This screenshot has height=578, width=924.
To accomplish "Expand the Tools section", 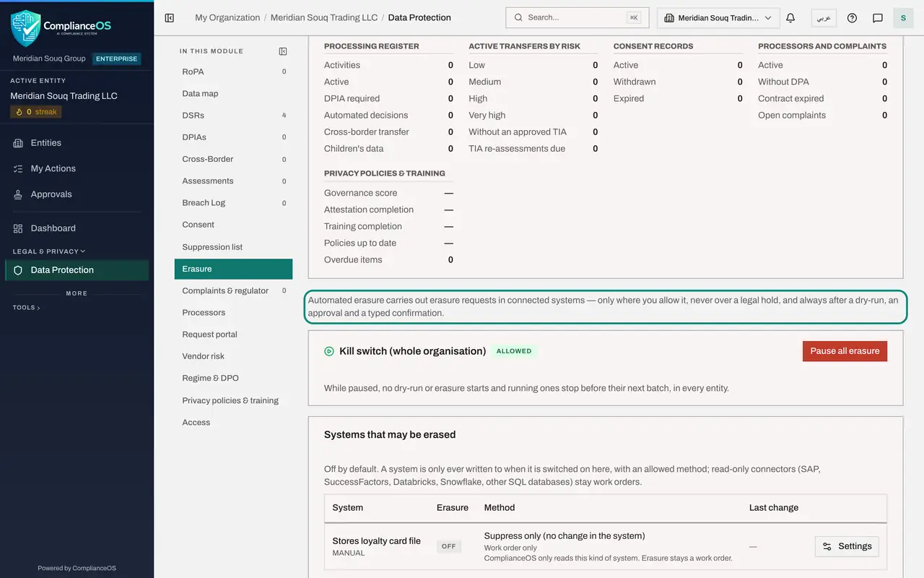I will click(26, 308).
